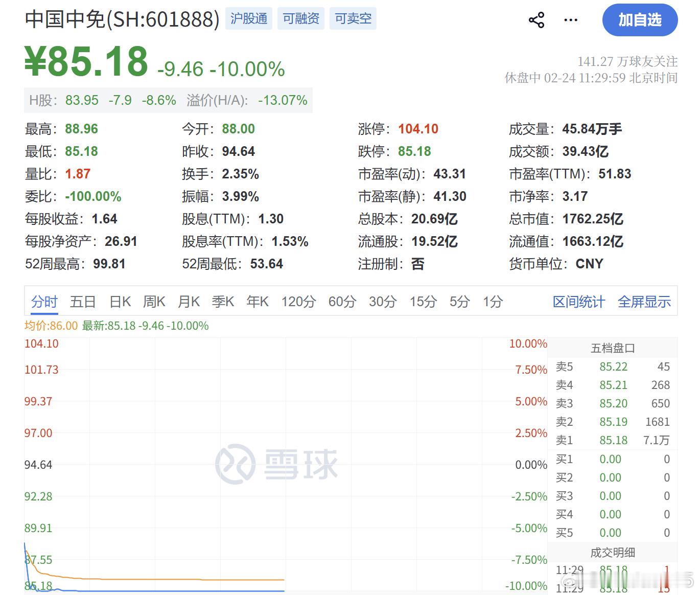
Task: Click the 委比 value -100.00%
Action: point(93,196)
